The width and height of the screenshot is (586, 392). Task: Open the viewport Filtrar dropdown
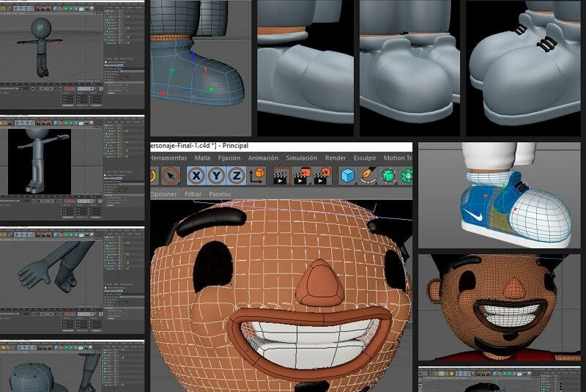[x=193, y=194]
